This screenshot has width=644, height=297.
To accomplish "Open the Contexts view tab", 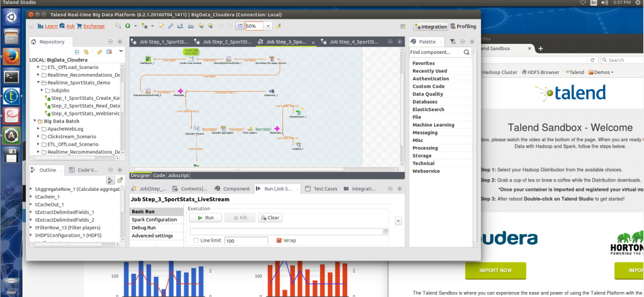I will [189, 189].
